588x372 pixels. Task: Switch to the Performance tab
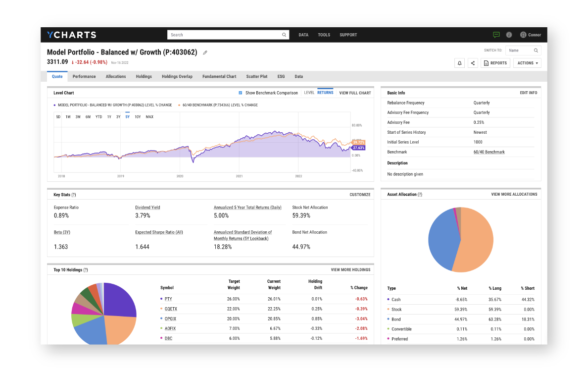click(84, 77)
